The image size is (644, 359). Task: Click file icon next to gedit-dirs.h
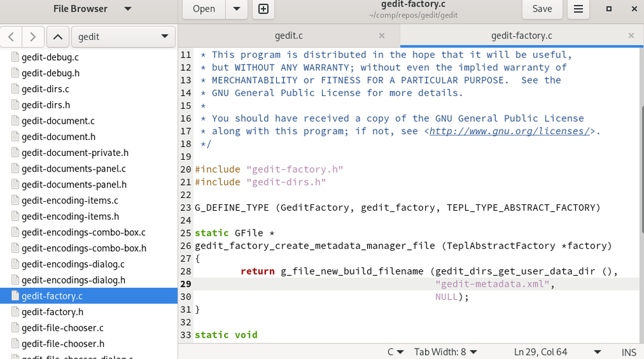[x=15, y=104]
